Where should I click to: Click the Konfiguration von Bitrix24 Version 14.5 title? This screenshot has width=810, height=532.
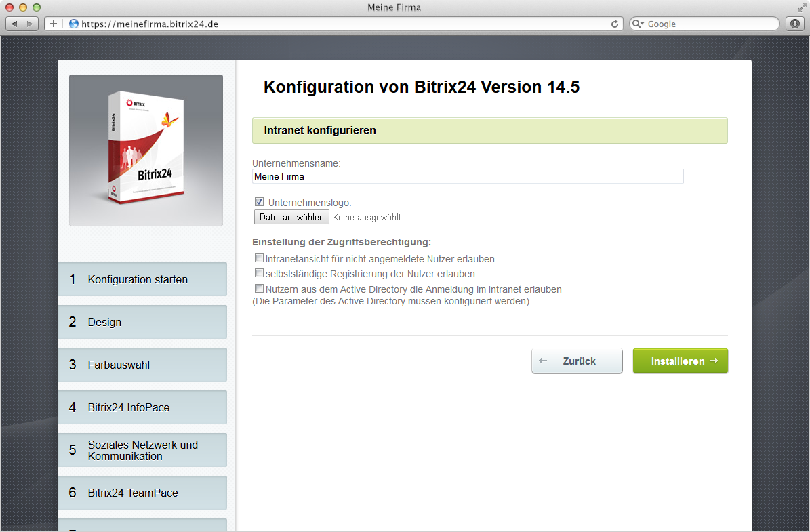pyautogui.click(x=422, y=87)
